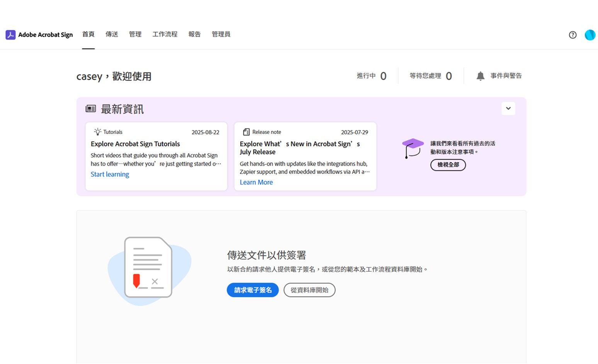
Task: Open the 管理員 tab
Action: (x=221, y=34)
